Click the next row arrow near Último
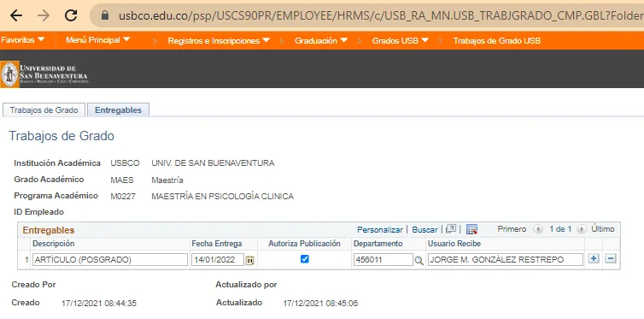The image size is (644, 319). click(x=581, y=229)
